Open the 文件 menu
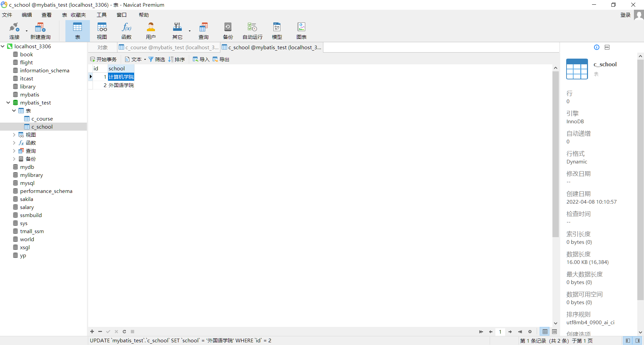 click(7, 15)
